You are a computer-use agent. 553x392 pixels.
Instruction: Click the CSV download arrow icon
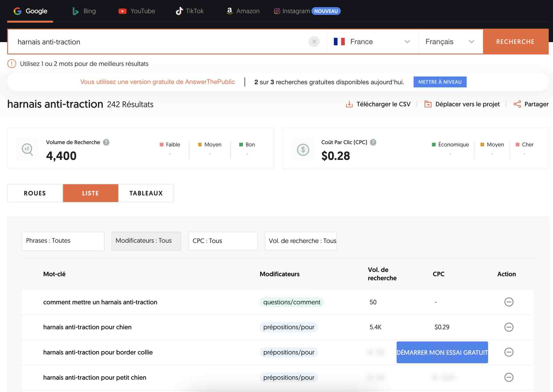point(349,104)
